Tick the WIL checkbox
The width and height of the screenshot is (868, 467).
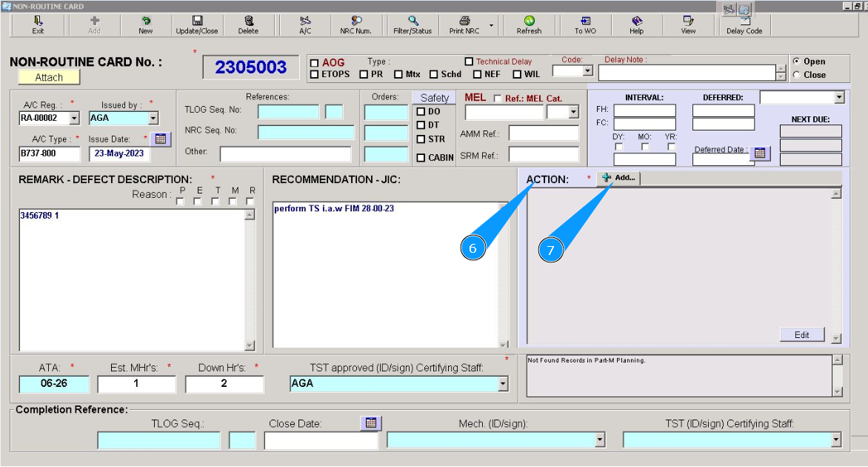coord(517,74)
